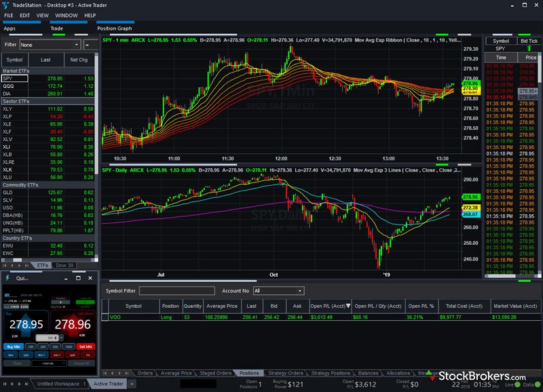Screen dimensions: 543x392
Task: Select the EWU row in the watchlist
Action: (48, 246)
